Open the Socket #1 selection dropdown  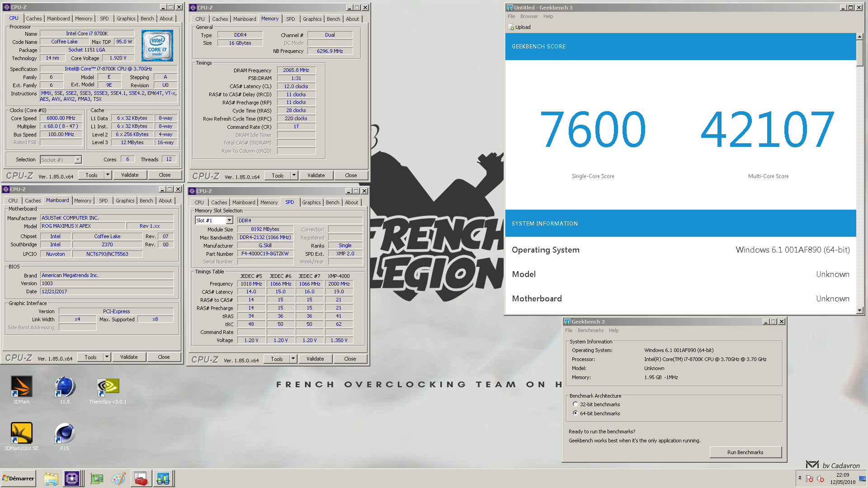(x=78, y=160)
